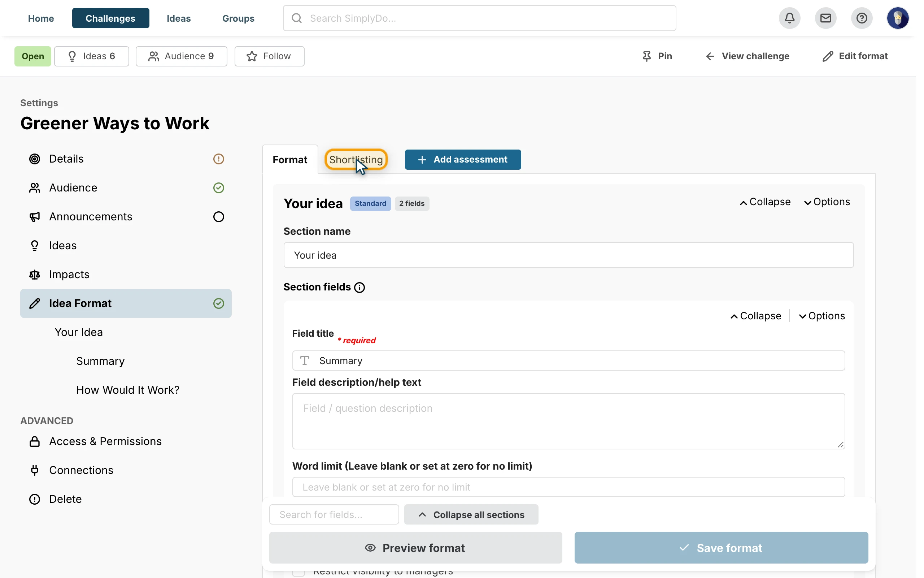
Task: Click the Section name input field
Action: (568, 255)
